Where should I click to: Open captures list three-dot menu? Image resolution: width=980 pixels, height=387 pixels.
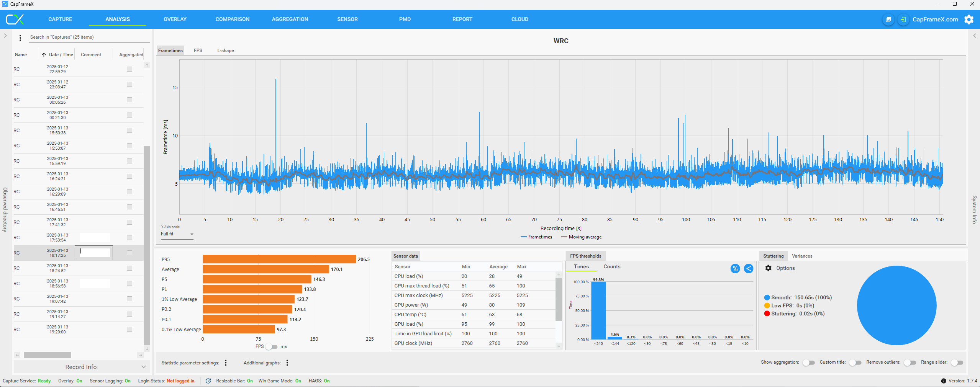coord(20,38)
